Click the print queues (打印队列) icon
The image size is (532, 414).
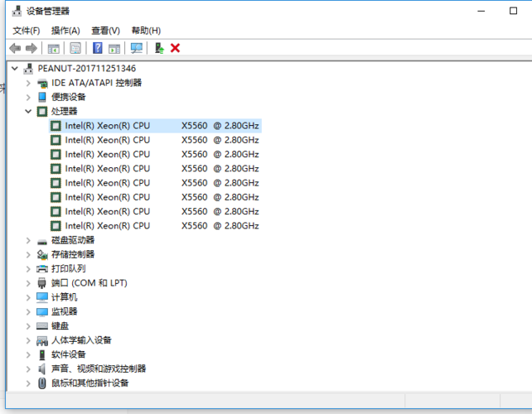tap(42, 269)
